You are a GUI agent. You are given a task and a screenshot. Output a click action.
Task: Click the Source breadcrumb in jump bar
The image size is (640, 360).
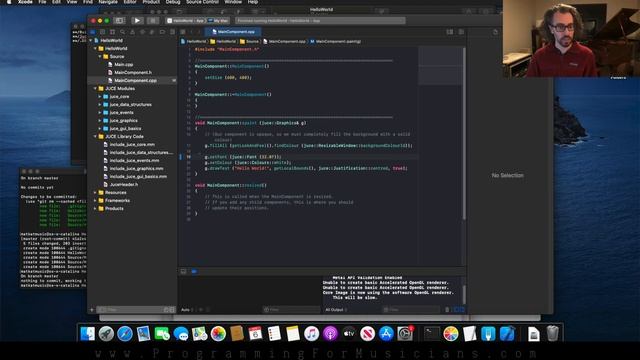(x=249, y=41)
